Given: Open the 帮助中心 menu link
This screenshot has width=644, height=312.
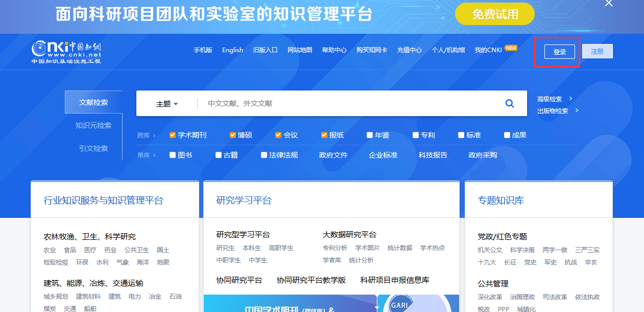Looking at the screenshot, I should pos(334,50).
